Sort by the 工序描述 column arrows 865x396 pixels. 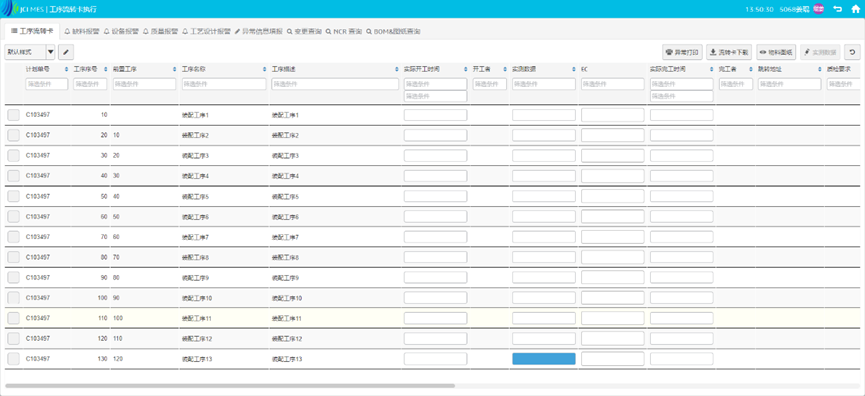397,69
